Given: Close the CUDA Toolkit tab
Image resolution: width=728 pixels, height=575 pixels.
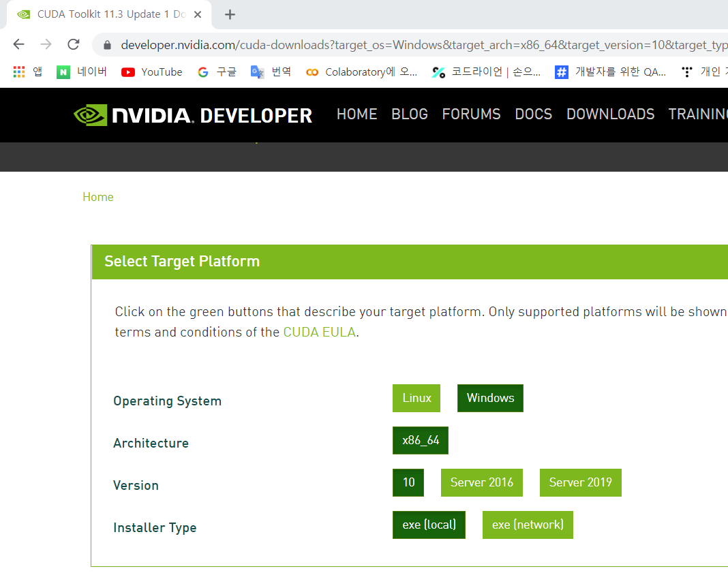Looking at the screenshot, I should (197, 14).
